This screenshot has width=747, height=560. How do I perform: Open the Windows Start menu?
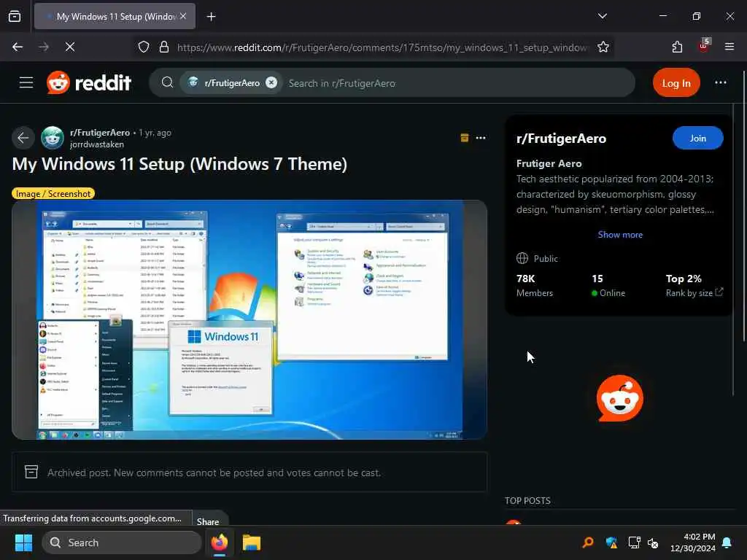pos(23,542)
